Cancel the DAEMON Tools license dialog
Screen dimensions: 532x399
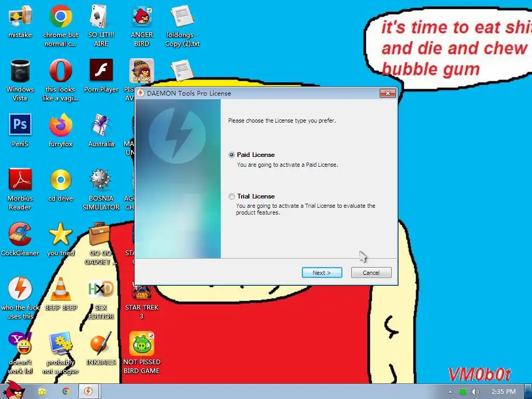pos(371,272)
